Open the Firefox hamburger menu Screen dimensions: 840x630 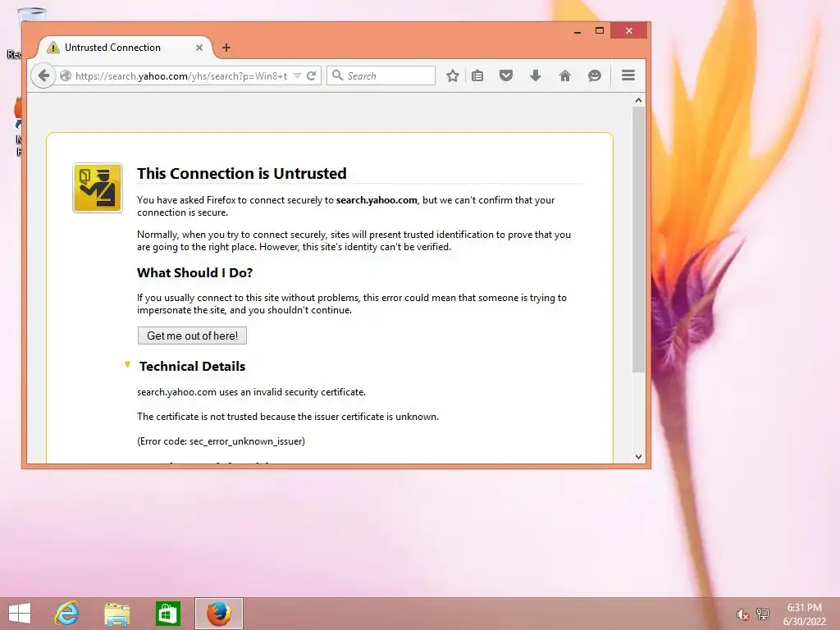tap(628, 75)
